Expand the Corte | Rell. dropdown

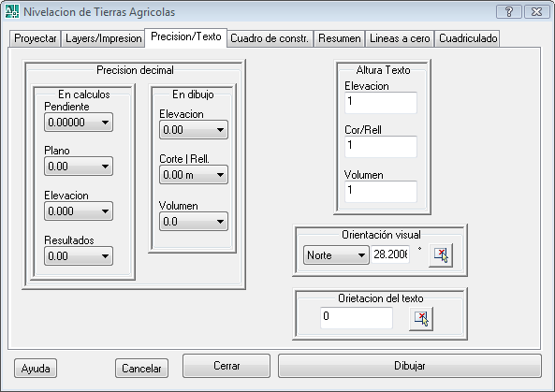pos(194,175)
